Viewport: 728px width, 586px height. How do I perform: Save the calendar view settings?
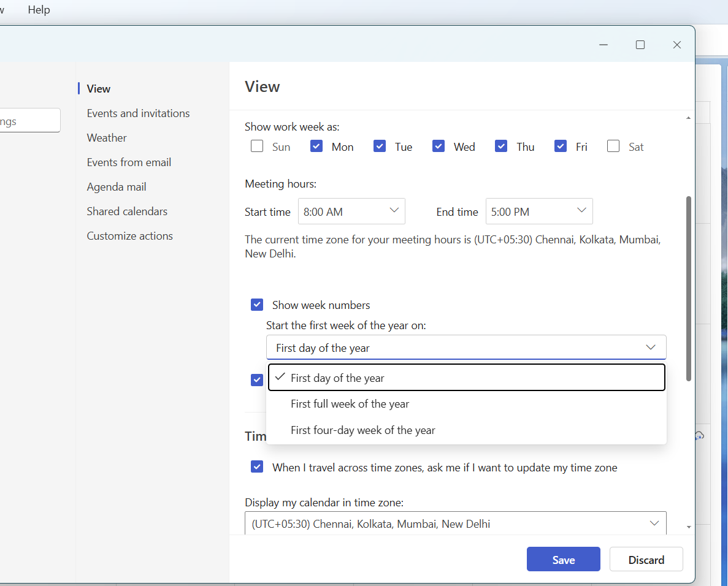point(563,560)
